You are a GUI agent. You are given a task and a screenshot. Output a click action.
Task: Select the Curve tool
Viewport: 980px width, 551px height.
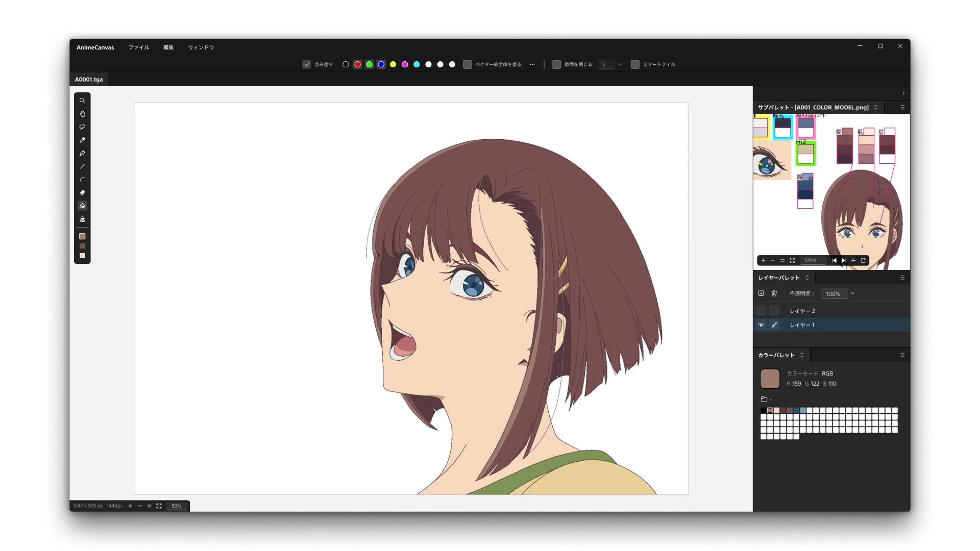coord(82,179)
